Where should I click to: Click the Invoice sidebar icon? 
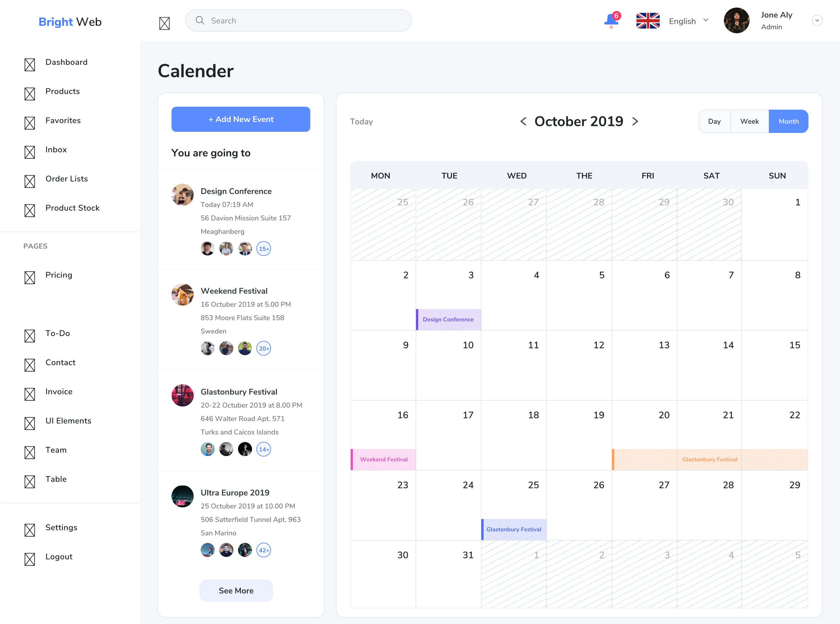click(x=30, y=391)
